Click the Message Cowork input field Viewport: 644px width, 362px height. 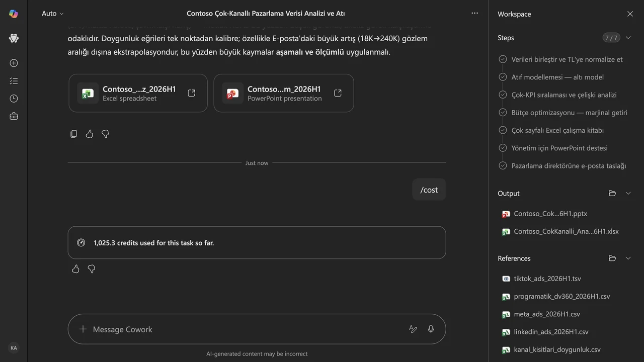click(247, 329)
